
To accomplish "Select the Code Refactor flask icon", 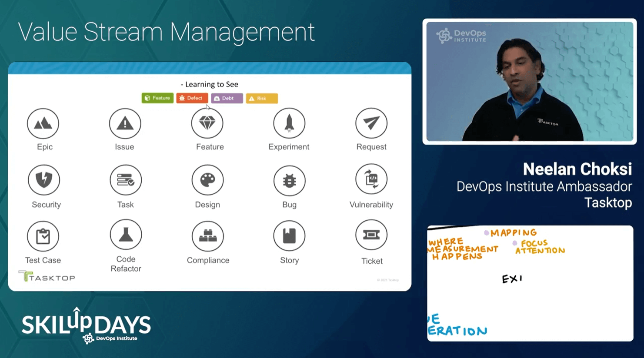I will 126,235.
